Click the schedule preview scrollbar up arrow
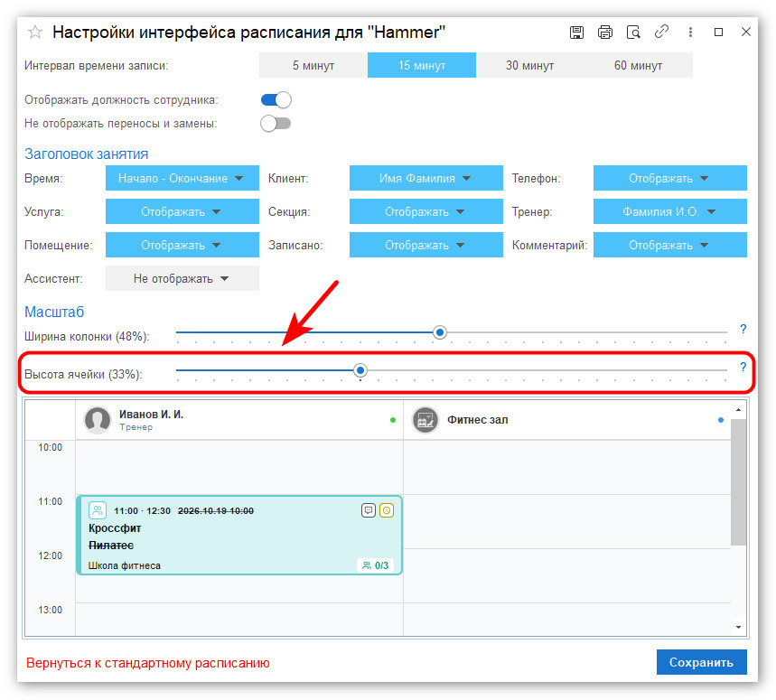776x700 pixels. point(738,410)
